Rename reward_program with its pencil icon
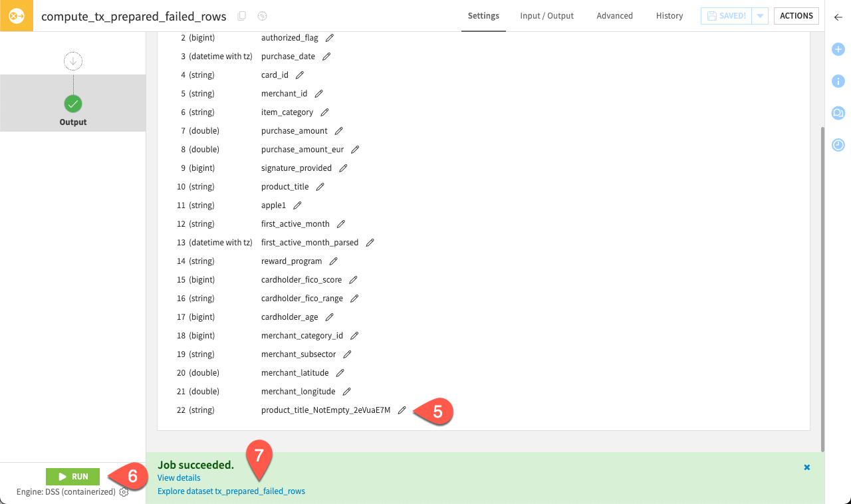The height and width of the screenshot is (504, 851). (333, 261)
